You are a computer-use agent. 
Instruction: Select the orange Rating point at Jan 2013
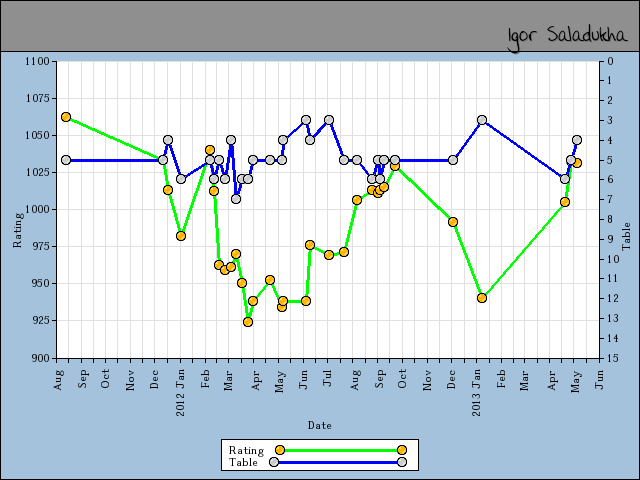(x=482, y=298)
